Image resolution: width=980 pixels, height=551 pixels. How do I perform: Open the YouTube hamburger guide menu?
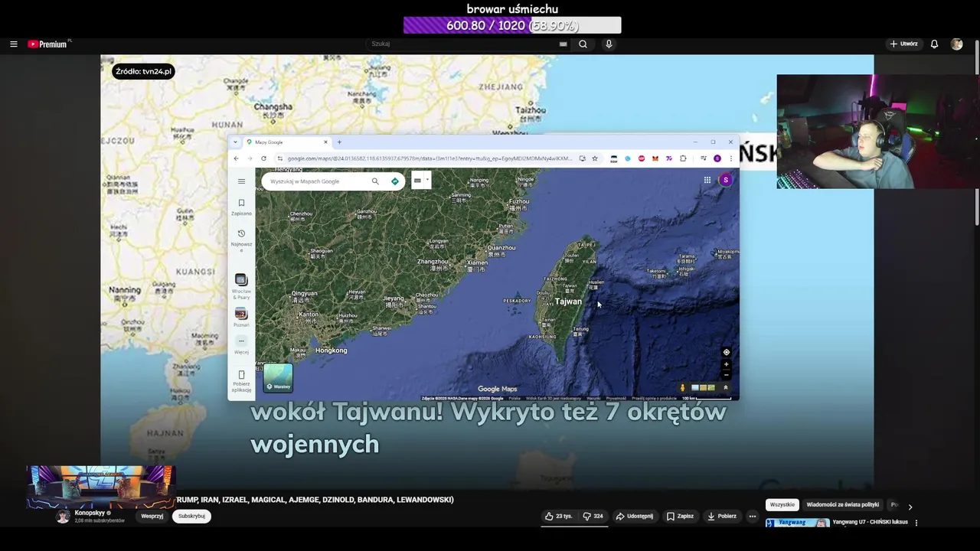13,44
